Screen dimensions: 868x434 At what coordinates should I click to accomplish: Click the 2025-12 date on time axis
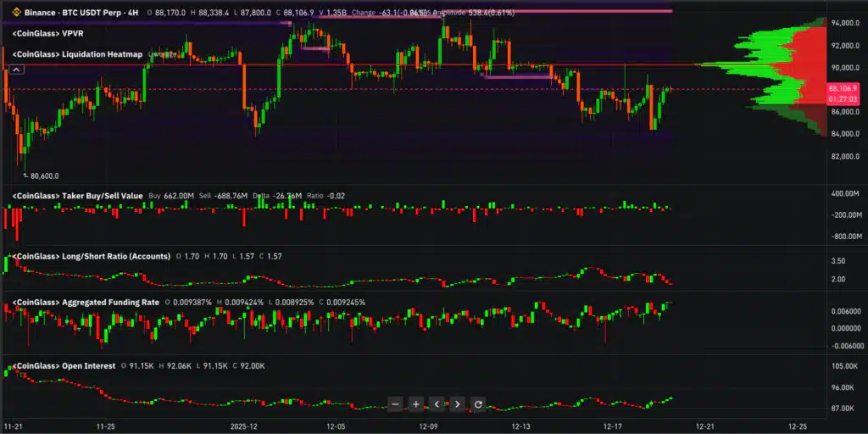click(244, 426)
